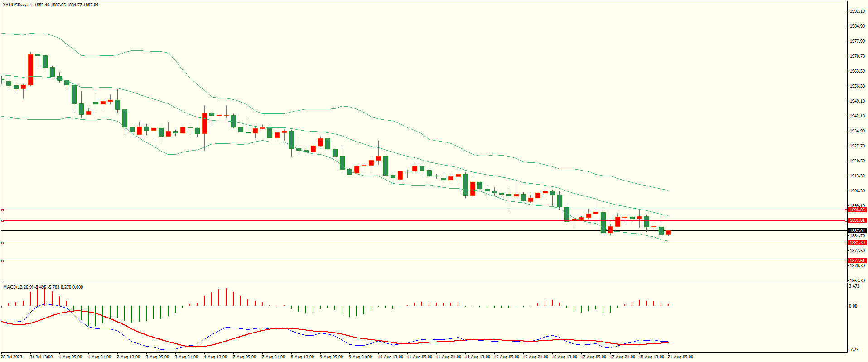Click the XAUUSD.v,H4 chart title text
868x362 pixels.
pyautogui.click(x=17, y=5)
